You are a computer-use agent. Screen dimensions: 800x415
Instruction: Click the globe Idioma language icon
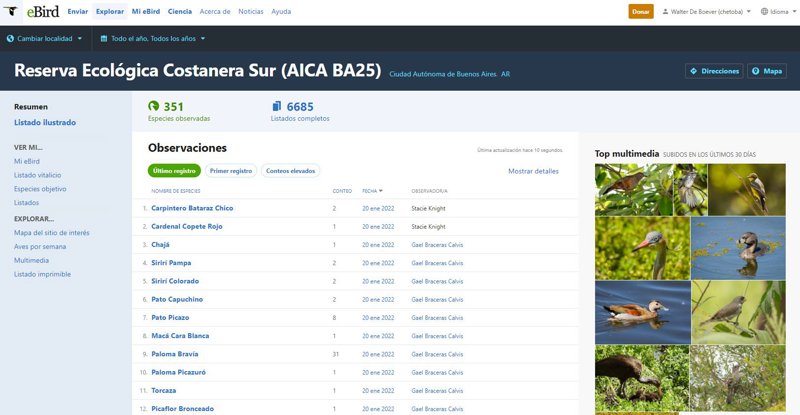coord(764,12)
